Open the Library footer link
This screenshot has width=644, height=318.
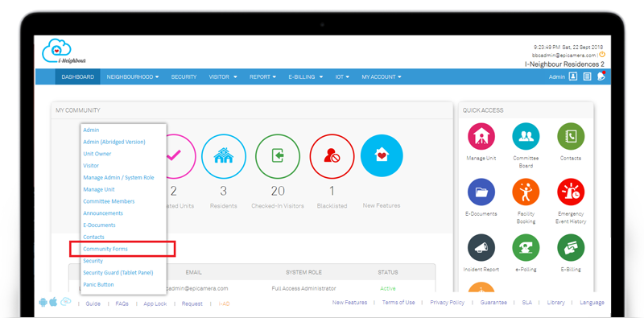555,303
